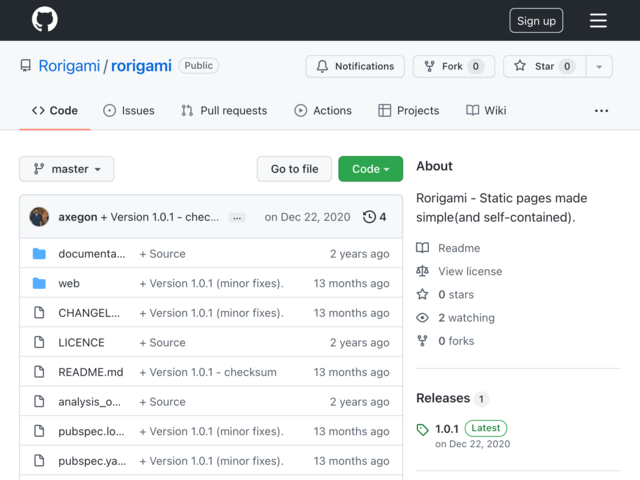This screenshot has width=640, height=480.
Task: Click the documenta... folder icon
Action: coord(39,253)
